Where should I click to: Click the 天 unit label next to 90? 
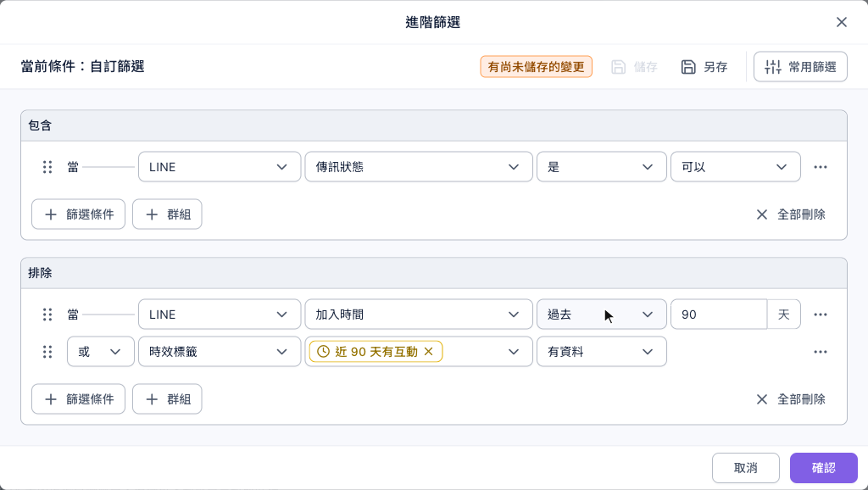pyautogui.click(x=784, y=314)
